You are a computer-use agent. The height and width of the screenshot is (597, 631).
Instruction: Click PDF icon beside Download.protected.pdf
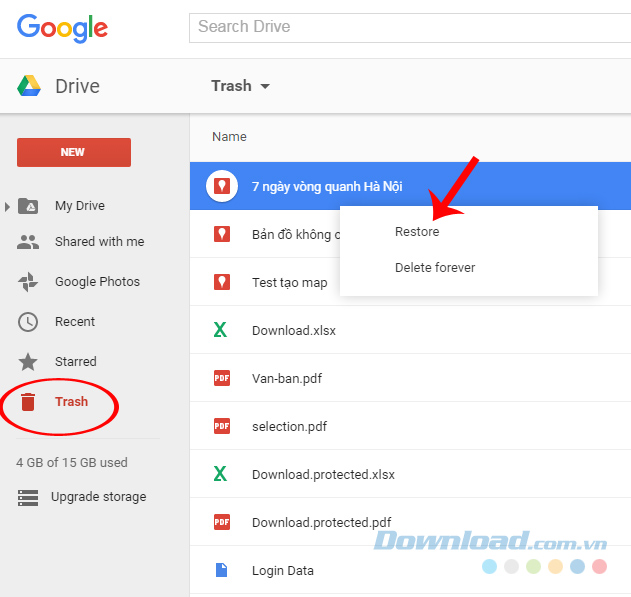coord(222,522)
